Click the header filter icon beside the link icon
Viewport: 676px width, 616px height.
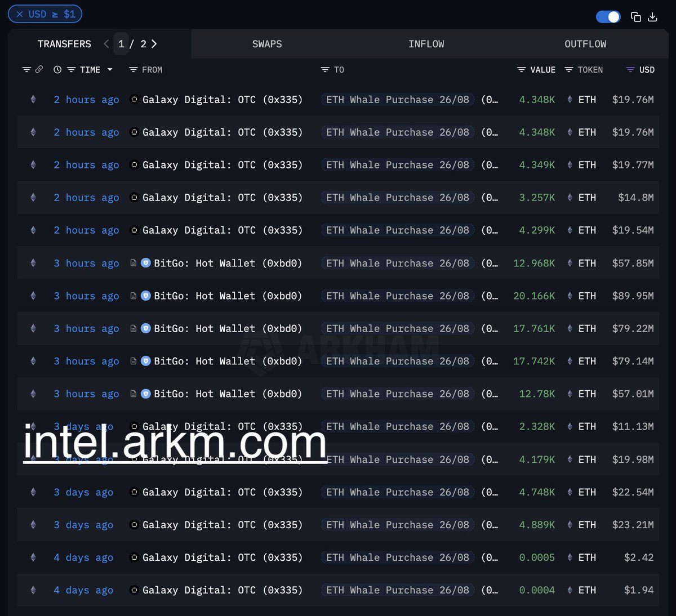click(x=26, y=70)
